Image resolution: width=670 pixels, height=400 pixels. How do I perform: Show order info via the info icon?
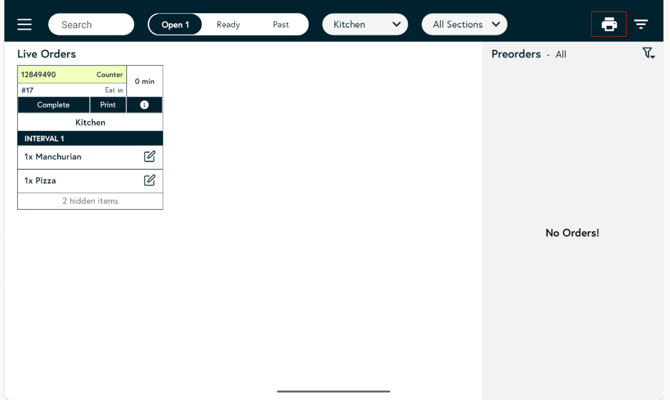[x=144, y=105]
